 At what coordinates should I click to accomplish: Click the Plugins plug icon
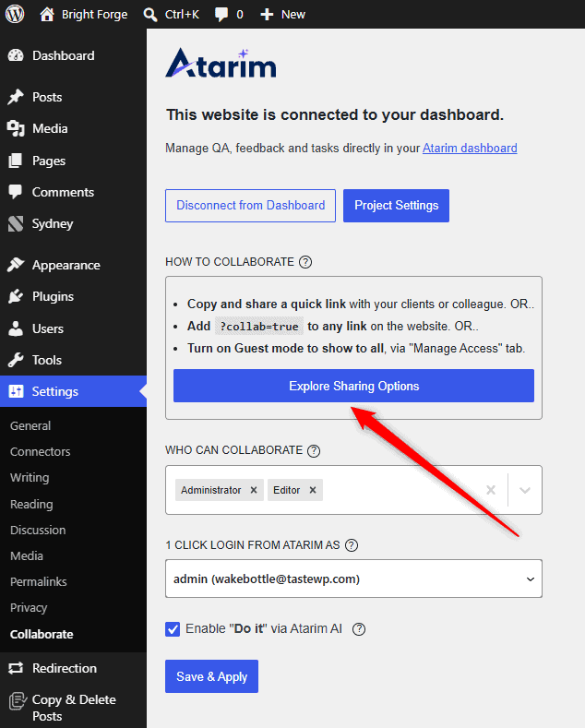tap(16, 297)
